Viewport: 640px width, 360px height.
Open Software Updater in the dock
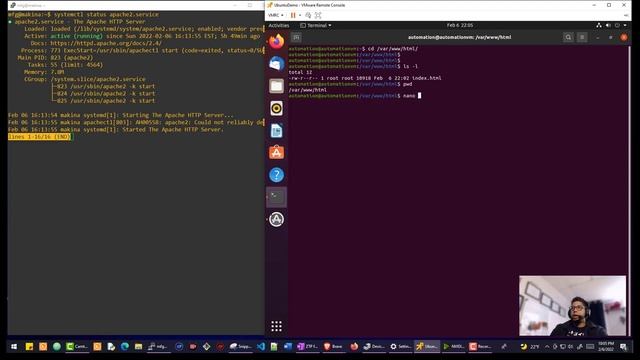(x=276, y=219)
